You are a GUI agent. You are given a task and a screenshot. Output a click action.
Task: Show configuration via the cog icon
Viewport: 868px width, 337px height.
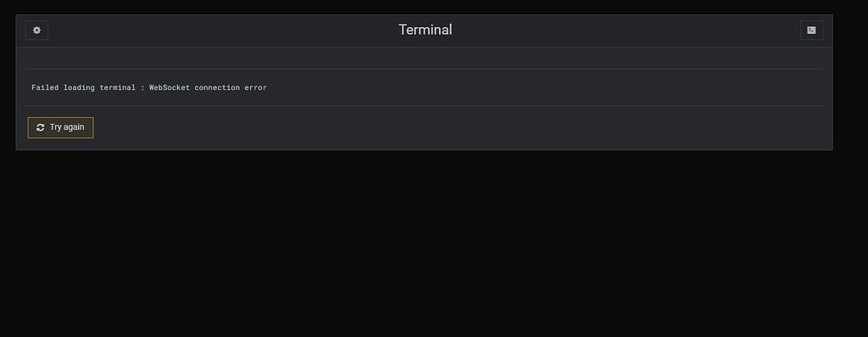[36, 31]
